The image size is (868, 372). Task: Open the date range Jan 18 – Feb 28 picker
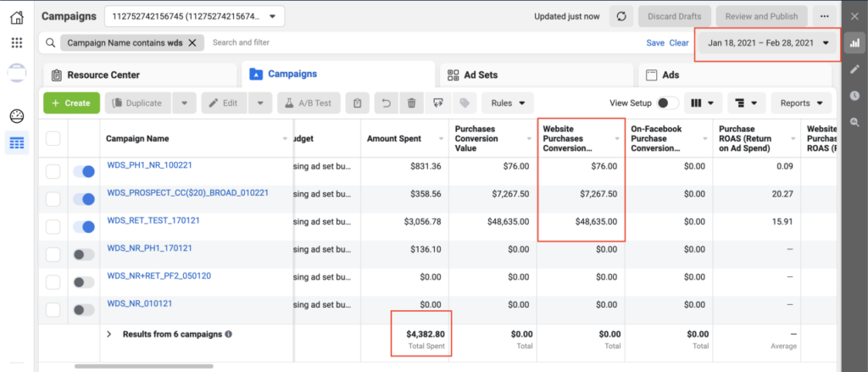pyautogui.click(x=770, y=42)
